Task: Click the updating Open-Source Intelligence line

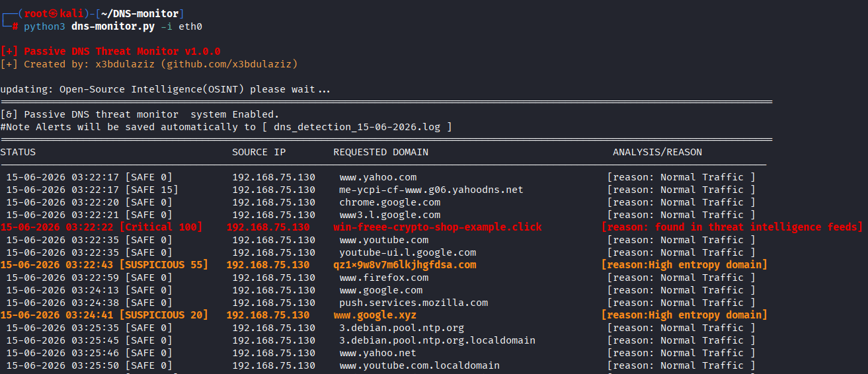Action: (165, 89)
